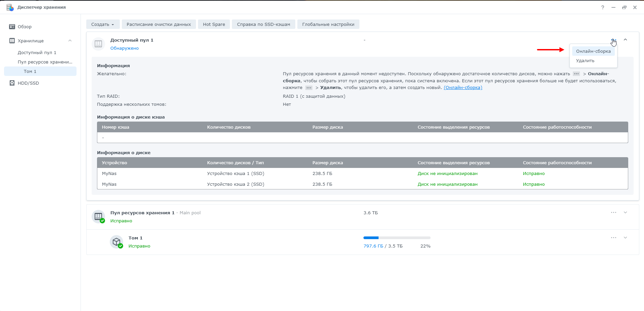Click the HDD/SSD disk icon in sidebar
This screenshot has height=311, width=644.
tap(12, 83)
